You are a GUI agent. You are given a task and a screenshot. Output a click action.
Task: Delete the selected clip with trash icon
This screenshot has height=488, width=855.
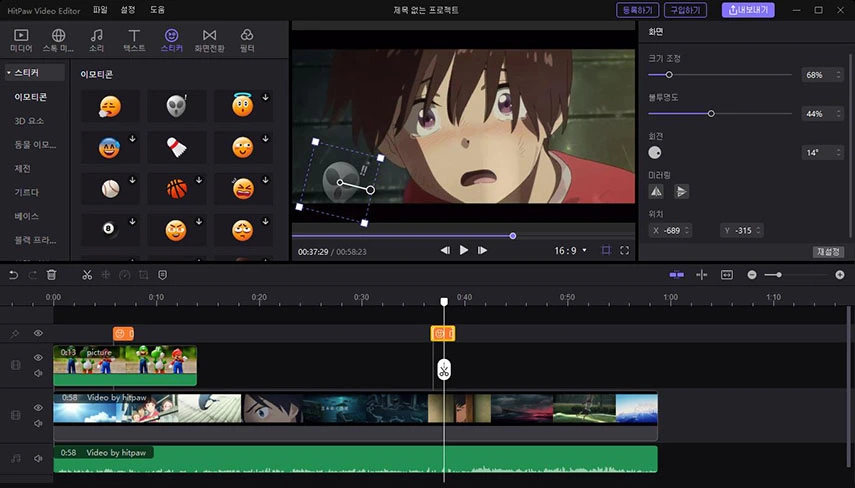[x=51, y=275]
